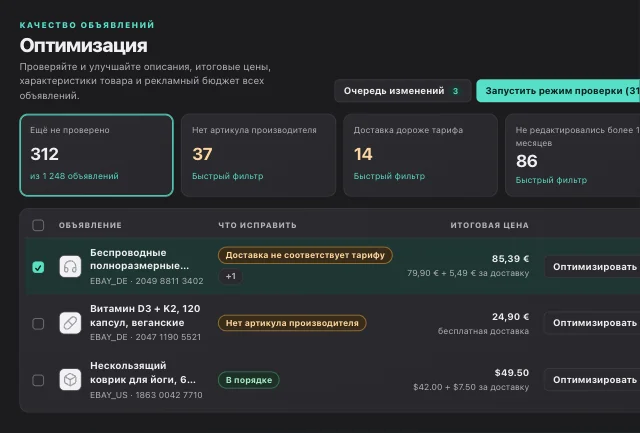The width and height of the screenshot is (640, 433).
Task: Check the Витамин D3 + K2 listing checkbox
Action: coord(38,324)
